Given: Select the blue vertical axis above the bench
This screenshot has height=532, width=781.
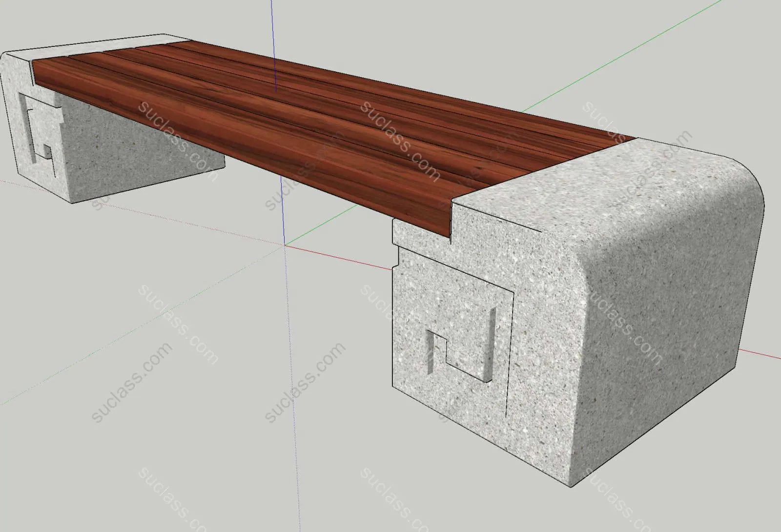Looking at the screenshot, I should click(272, 29).
